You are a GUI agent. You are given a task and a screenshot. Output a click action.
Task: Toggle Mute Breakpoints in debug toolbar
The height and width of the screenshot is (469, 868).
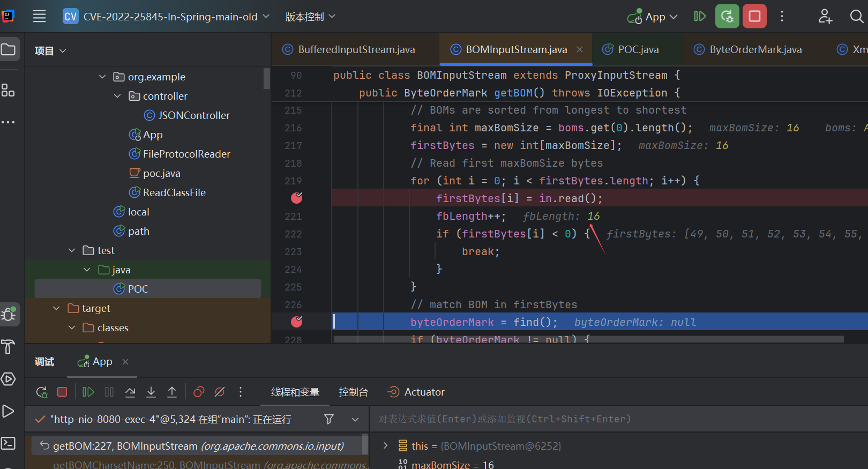click(x=220, y=392)
